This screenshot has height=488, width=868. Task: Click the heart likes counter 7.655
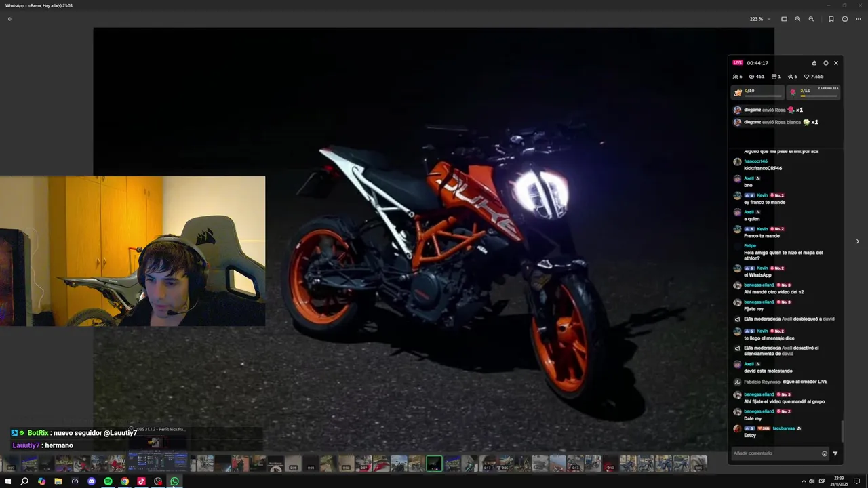pos(814,77)
